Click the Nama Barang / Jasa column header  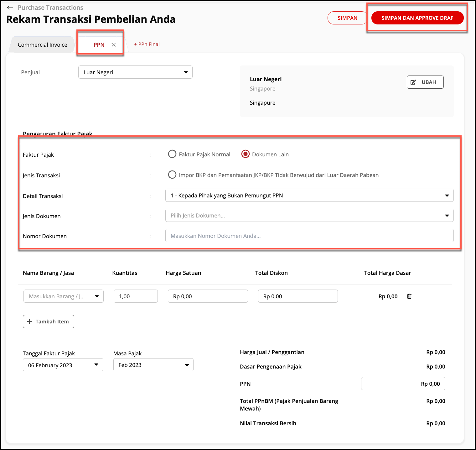(x=49, y=273)
